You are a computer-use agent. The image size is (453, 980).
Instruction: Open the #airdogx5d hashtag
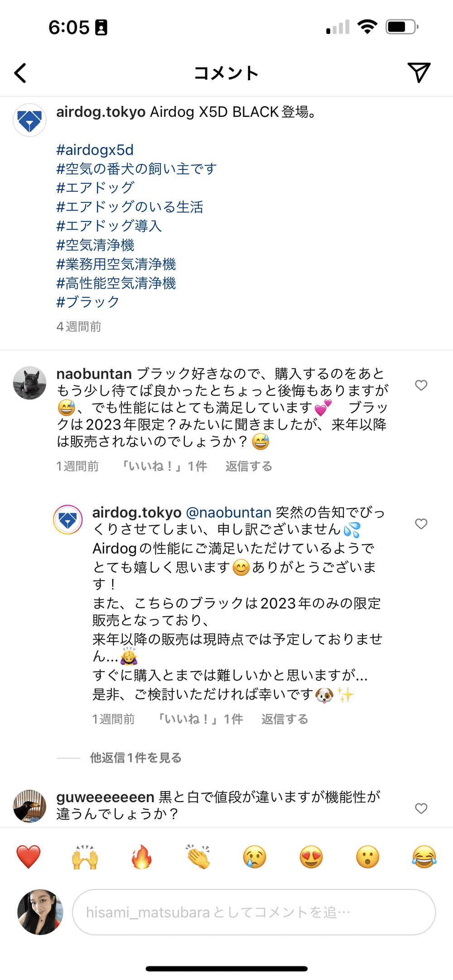(x=95, y=150)
